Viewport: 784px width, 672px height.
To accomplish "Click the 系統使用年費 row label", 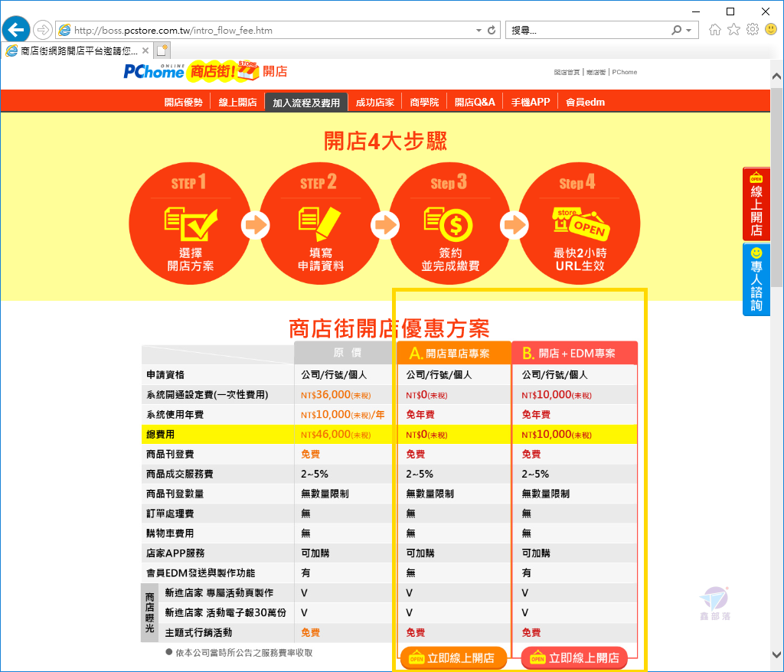I will pyautogui.click(x=175, y=415).
